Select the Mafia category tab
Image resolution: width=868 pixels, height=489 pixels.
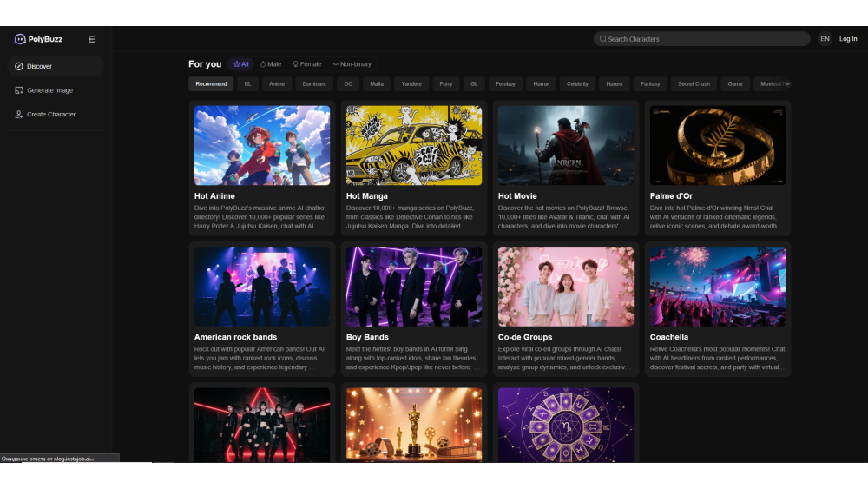[377, 84]
